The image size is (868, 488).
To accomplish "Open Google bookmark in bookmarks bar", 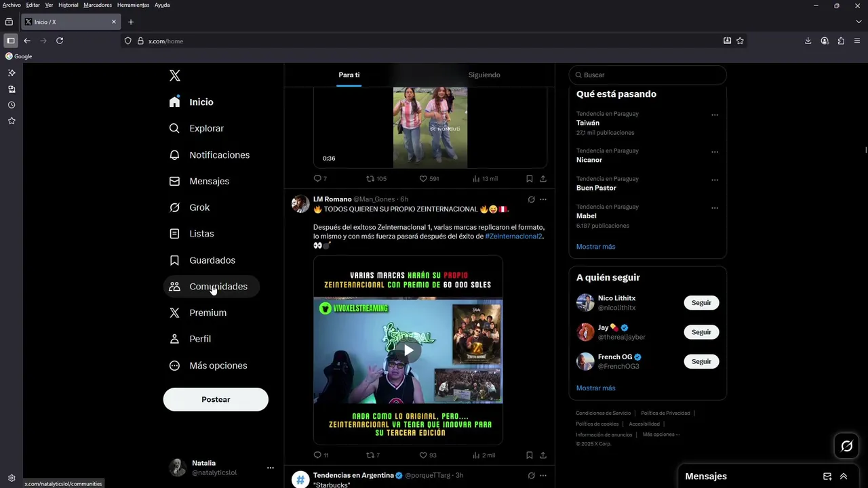I will click(x=19, y=56).
